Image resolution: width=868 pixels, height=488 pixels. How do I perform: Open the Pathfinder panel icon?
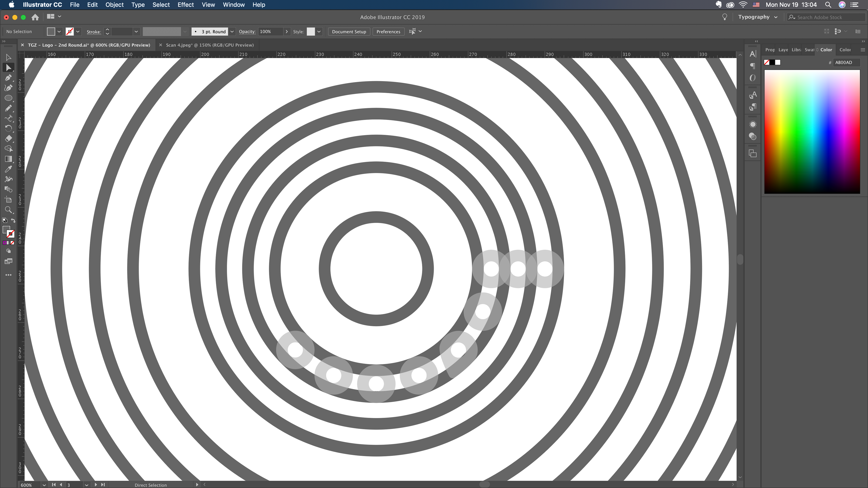[x=752, y=154]
